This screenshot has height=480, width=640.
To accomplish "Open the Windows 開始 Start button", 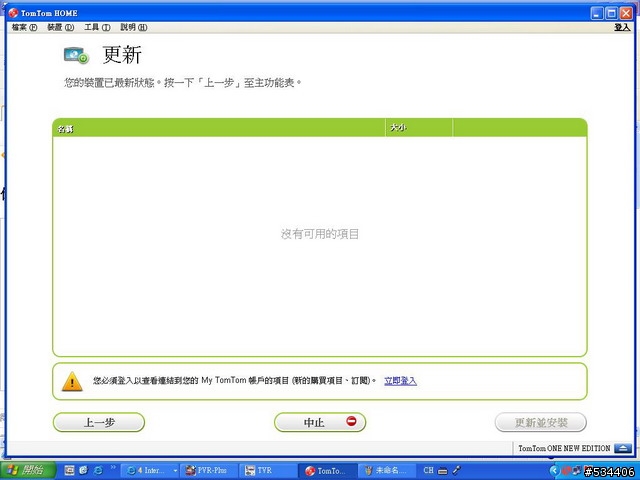I will [28, 470].
